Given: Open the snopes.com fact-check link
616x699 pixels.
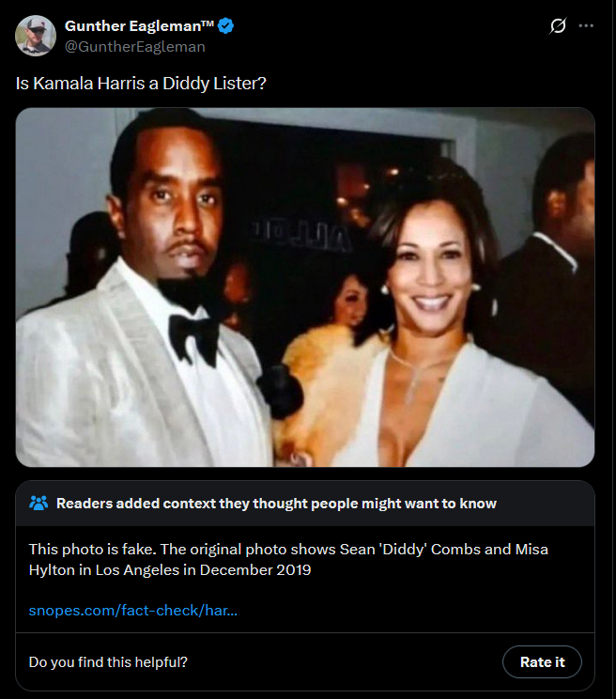Looking at the screenshot, I should [x=132, y=610].
